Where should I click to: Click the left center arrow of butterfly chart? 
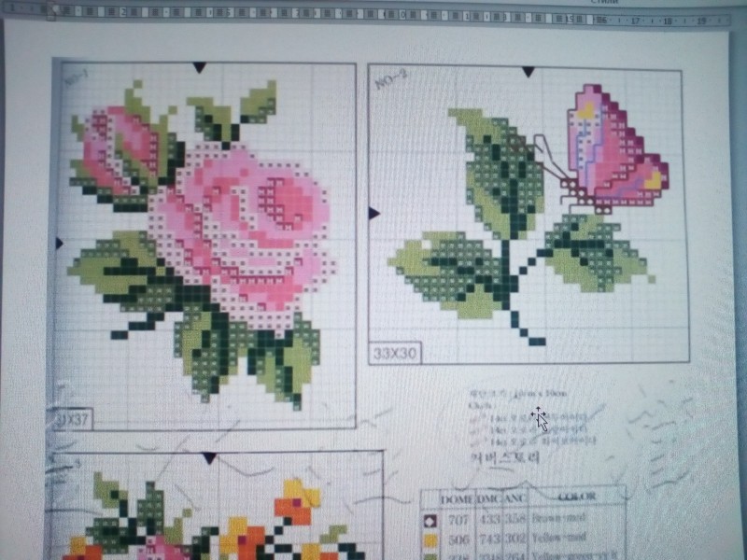click(373, 214)
